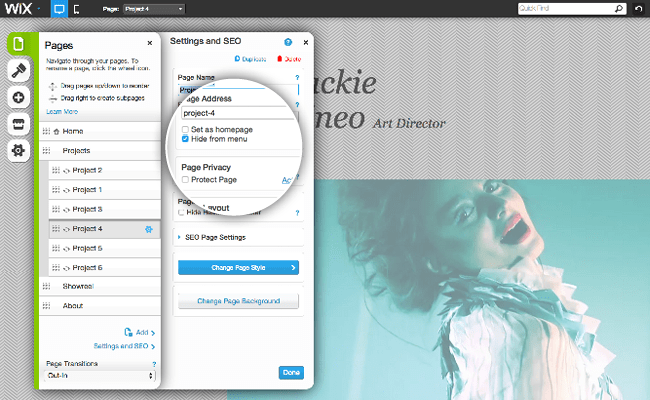
Task: Delete the current page
Action: click(289, 59)
